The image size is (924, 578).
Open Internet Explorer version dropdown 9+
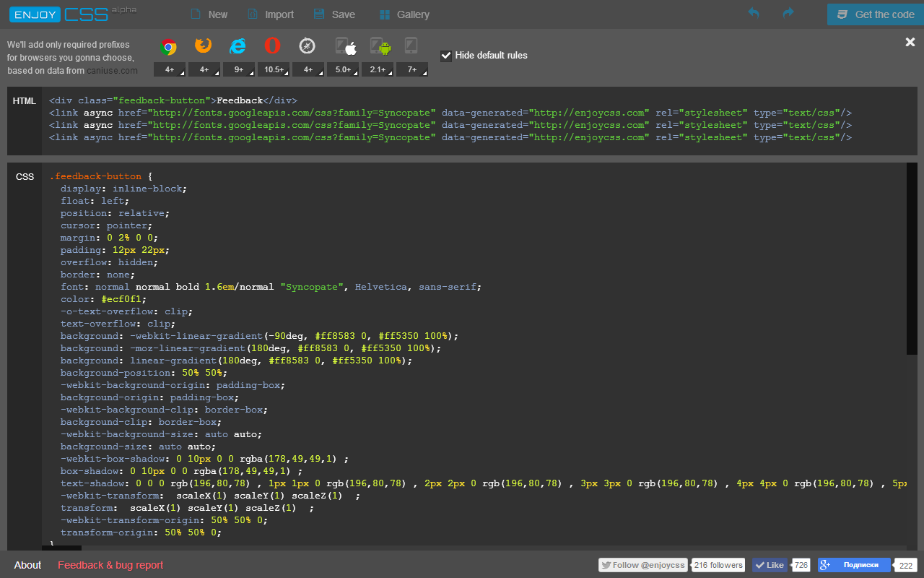[239, 69]
